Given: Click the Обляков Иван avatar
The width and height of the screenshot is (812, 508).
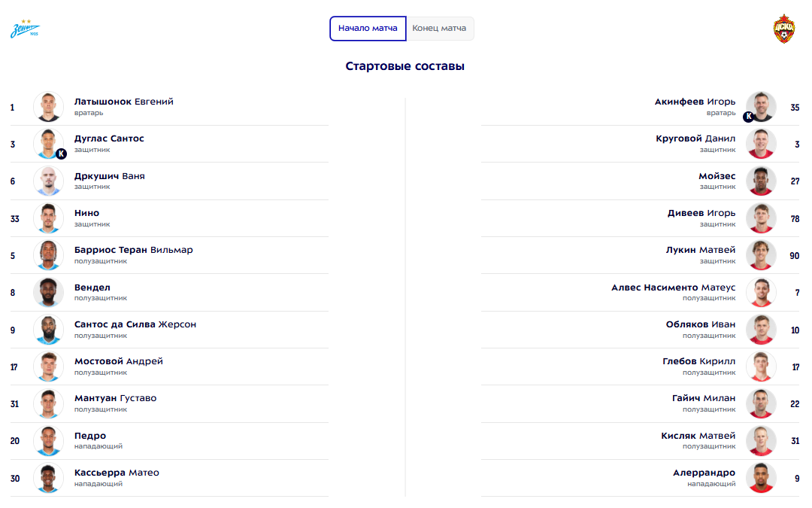Looking at the screenshot, I should pyautogui.click(x=761, y=330).
